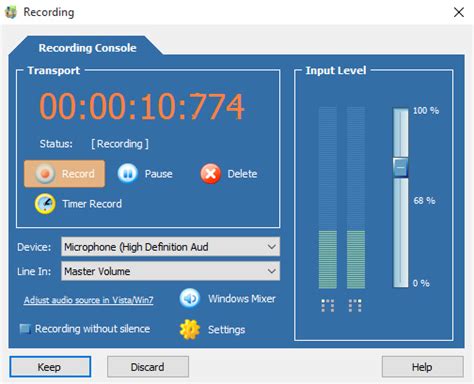
Task: Open Settings via yellow gear icon
Action: pos(190,329)
